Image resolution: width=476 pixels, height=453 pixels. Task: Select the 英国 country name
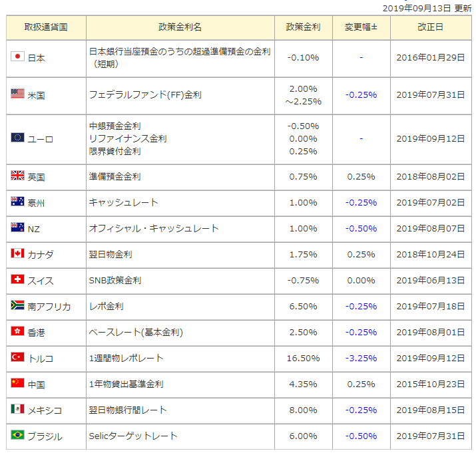[37, 177]
